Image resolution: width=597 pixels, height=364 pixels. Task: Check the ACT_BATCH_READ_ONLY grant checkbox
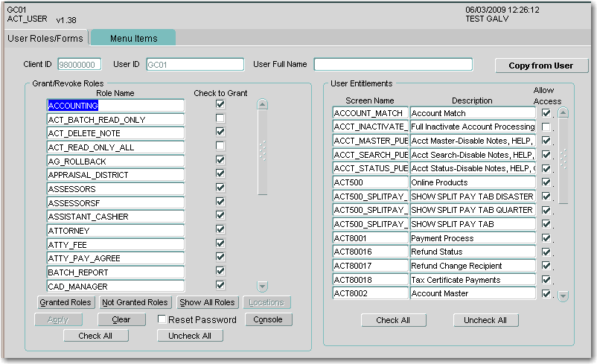220,118
